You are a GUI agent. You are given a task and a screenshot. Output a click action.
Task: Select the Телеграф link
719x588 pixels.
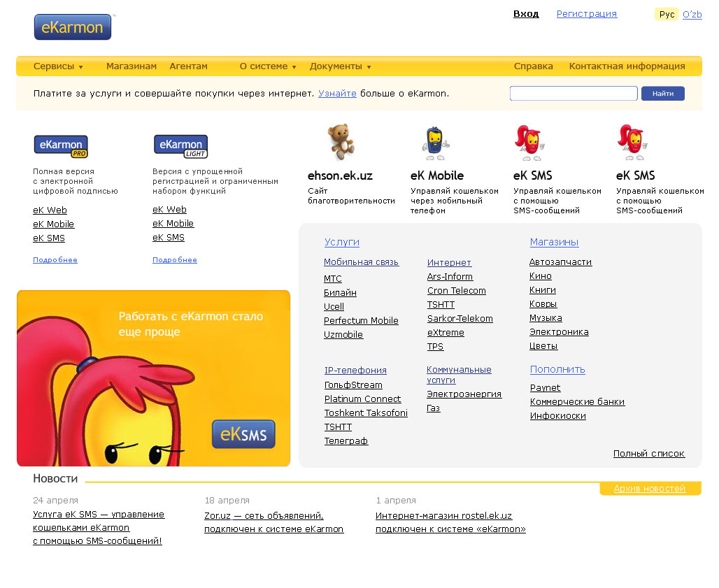(346, 441)
